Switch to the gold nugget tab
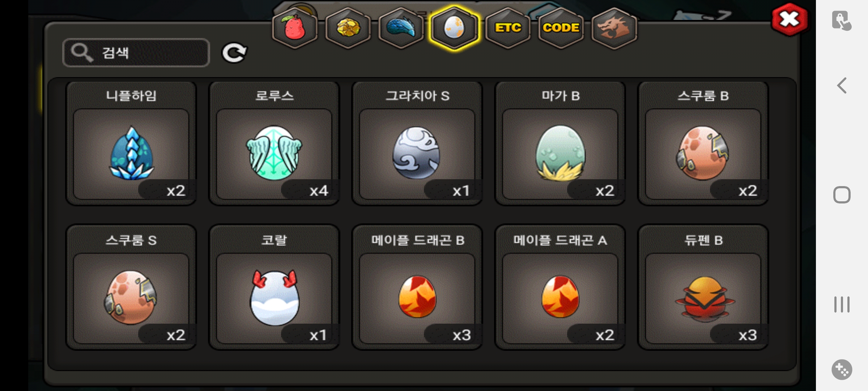 click(348, 28)
